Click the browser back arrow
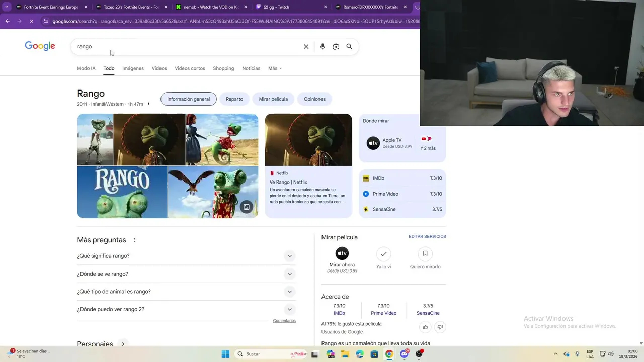Viewport: 644px width, 362px height. [x=7, y=21]
